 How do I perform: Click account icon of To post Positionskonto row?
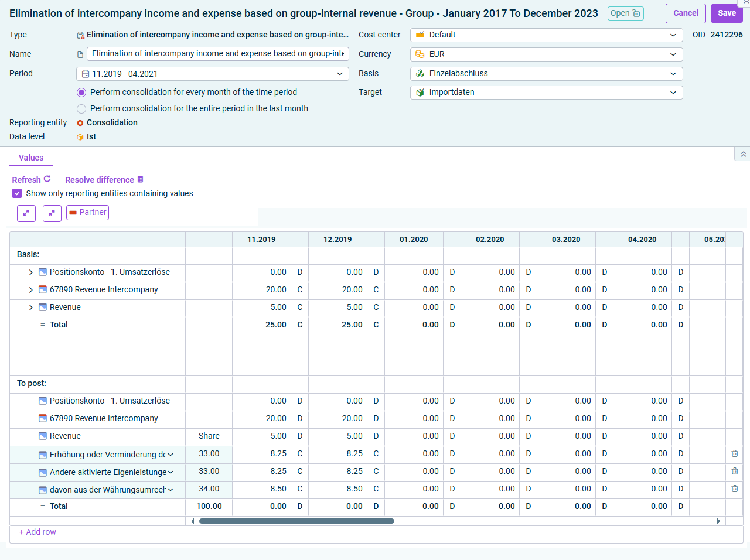(x=43, y=401)
